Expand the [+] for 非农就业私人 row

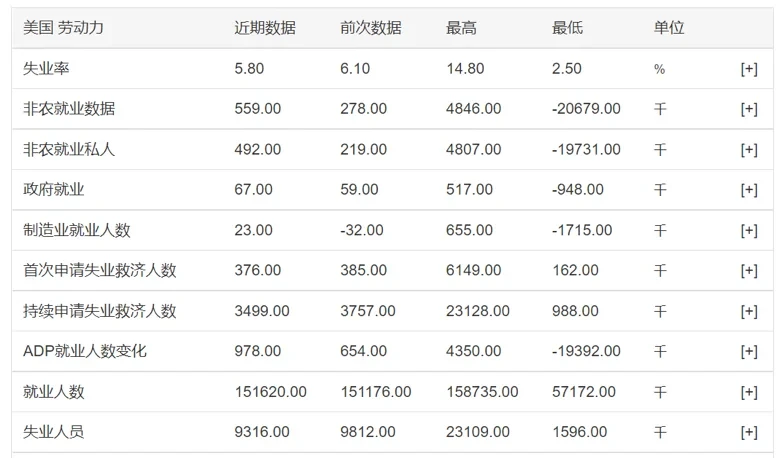click(748, 150)
